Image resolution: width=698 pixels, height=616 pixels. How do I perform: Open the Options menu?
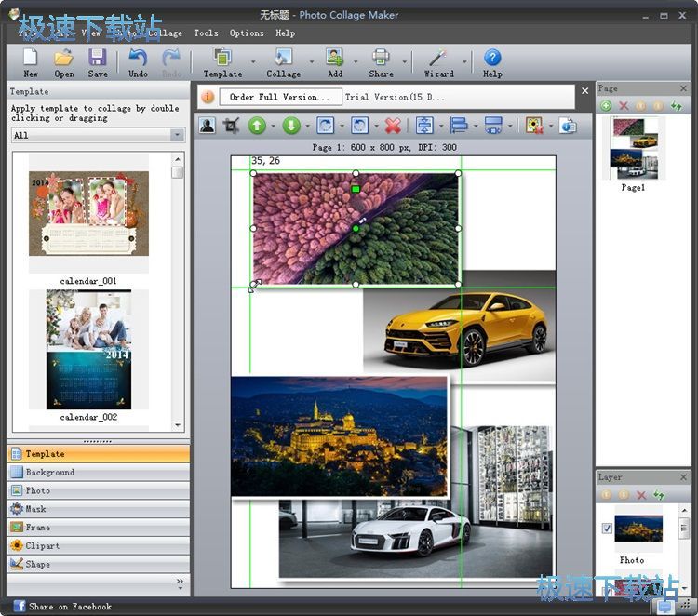(247, 33)
